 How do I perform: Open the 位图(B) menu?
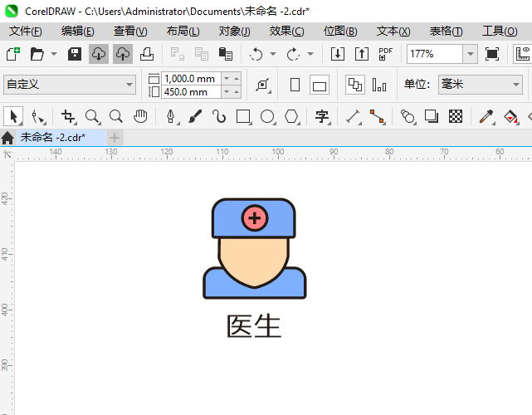(340, 32)
